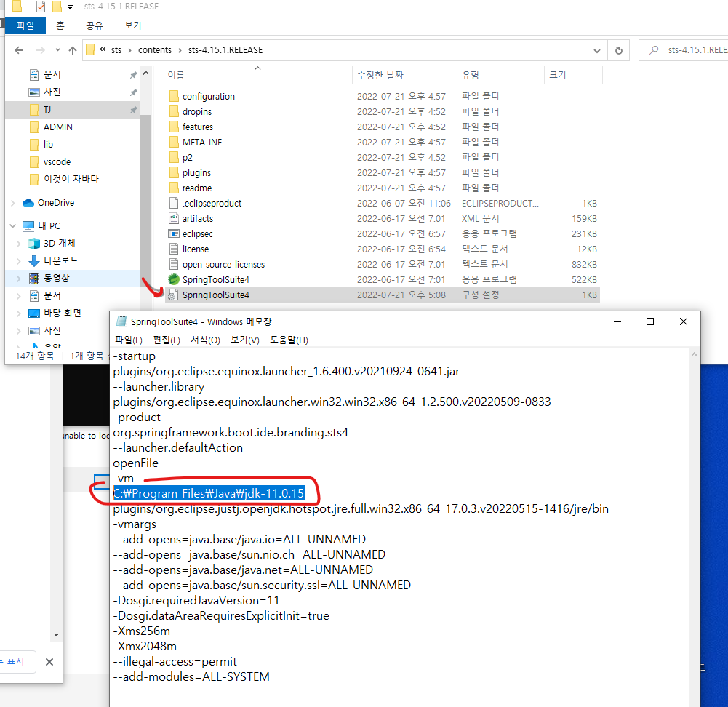Click the Up one level arrow

click(x=73, y=50)
